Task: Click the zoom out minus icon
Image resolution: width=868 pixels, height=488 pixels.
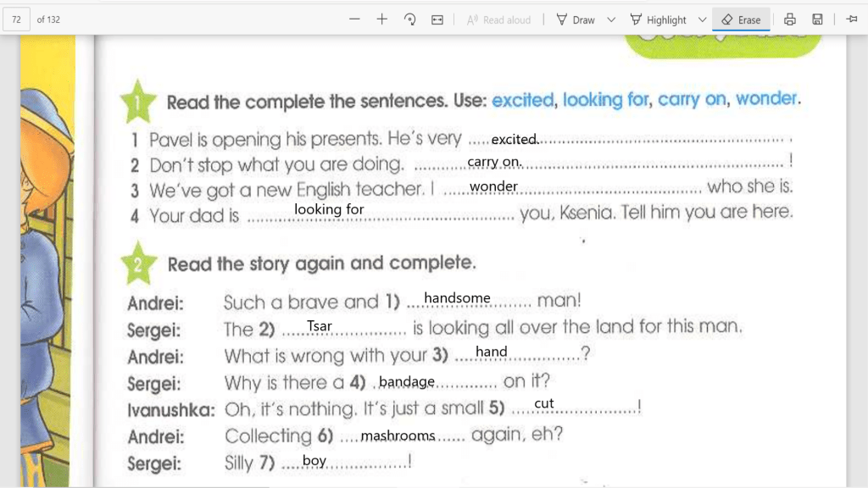Action: click(x=354, y=19)
